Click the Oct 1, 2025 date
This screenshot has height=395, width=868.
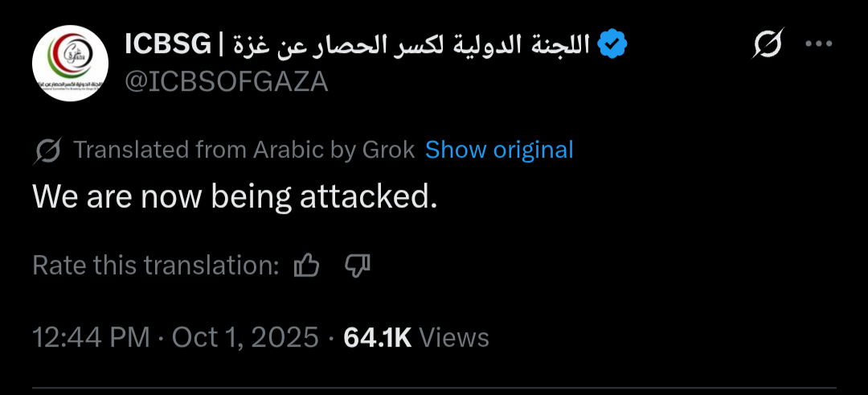245,338
